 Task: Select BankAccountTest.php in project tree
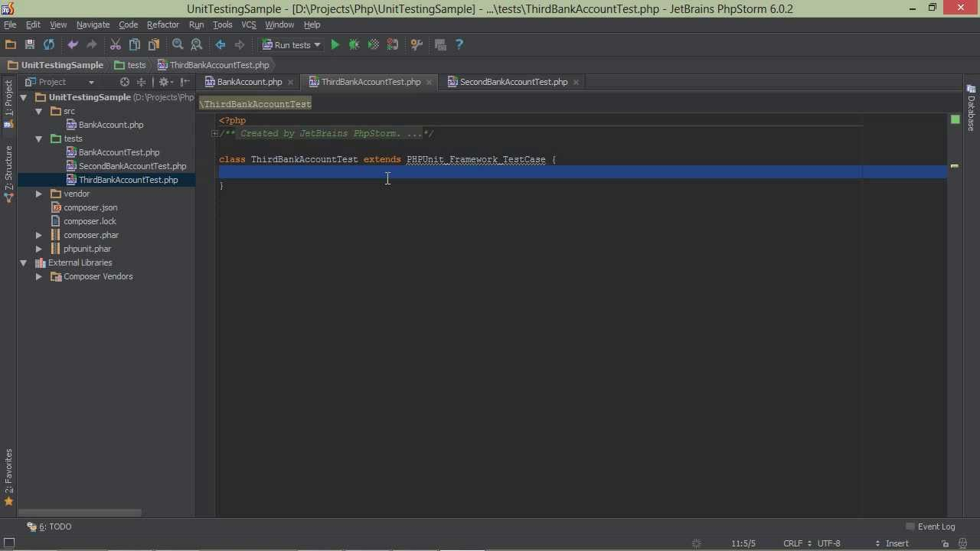[x=119, y=152]
